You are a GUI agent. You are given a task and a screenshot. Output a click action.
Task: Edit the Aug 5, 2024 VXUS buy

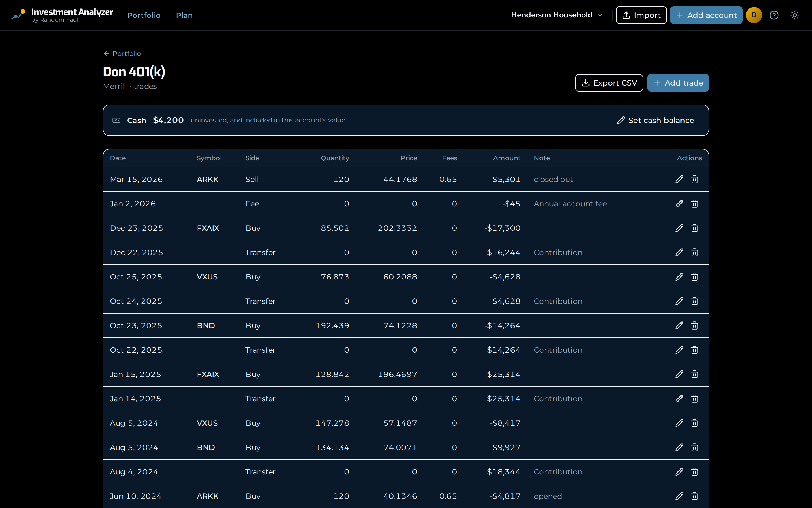click(679, 423)
